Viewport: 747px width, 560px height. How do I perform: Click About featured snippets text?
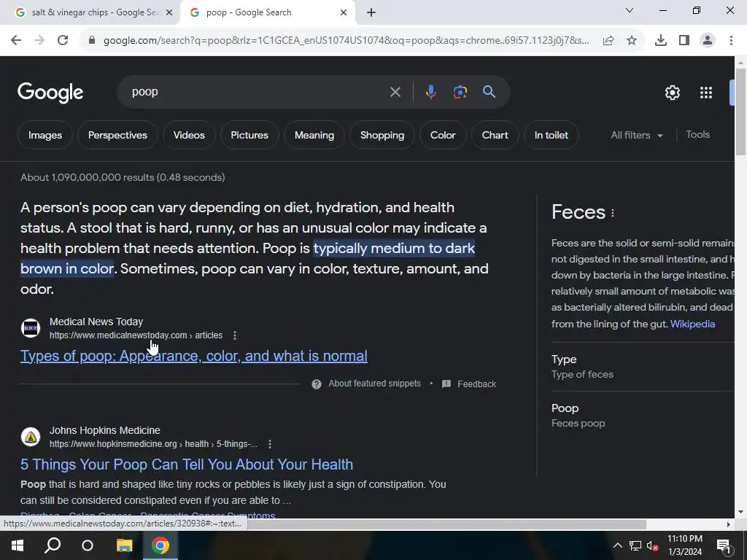374,384
